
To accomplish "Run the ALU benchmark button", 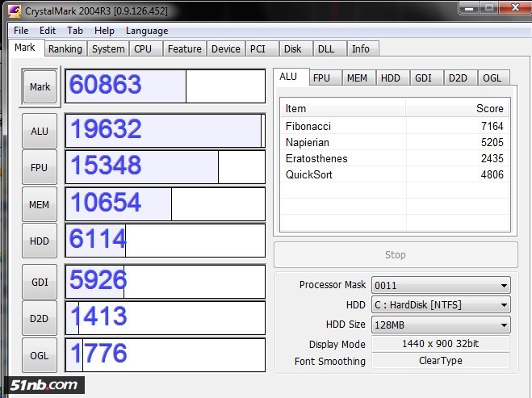I will coord(40,131).
